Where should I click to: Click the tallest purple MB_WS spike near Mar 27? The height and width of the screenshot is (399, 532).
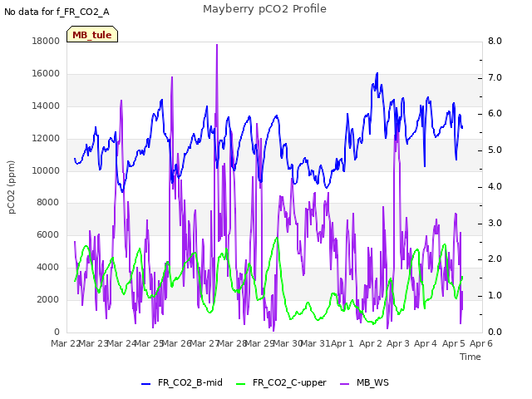217,45
